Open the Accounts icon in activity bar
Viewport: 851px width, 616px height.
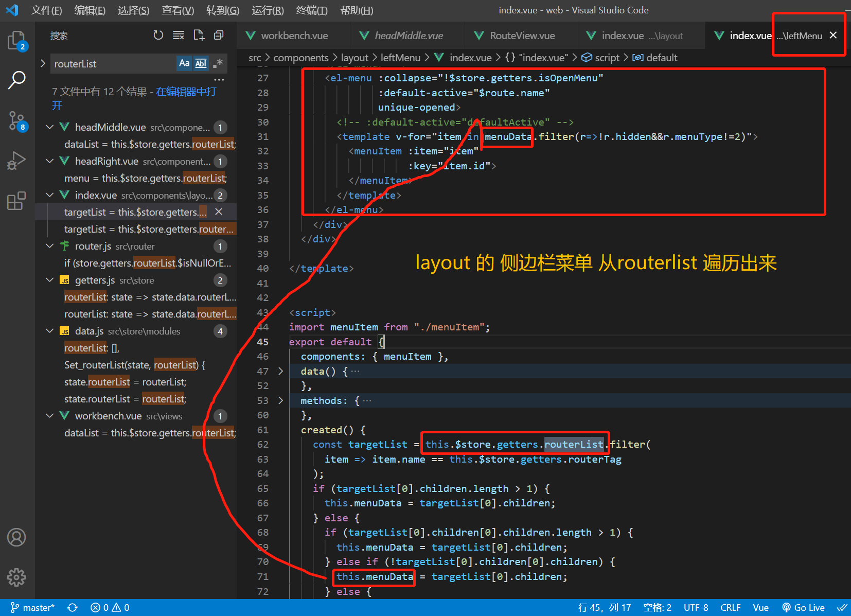coord(16,537)
